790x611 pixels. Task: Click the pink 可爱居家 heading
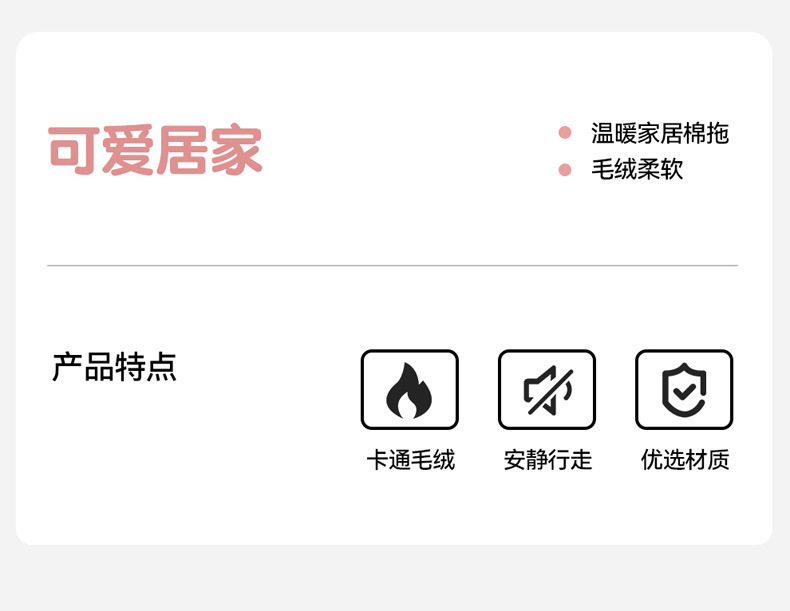(155, 150)
